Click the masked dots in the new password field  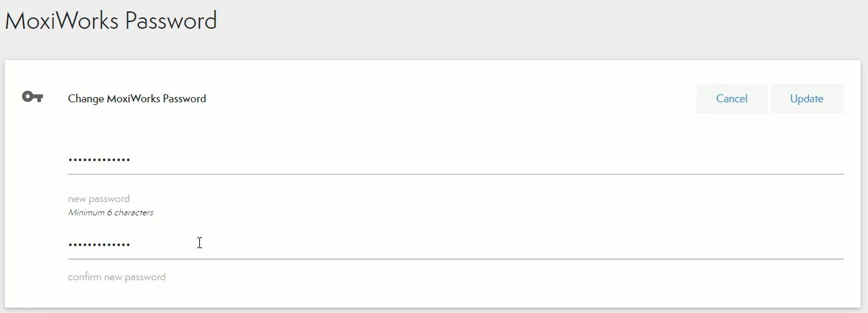click(99, 161)
